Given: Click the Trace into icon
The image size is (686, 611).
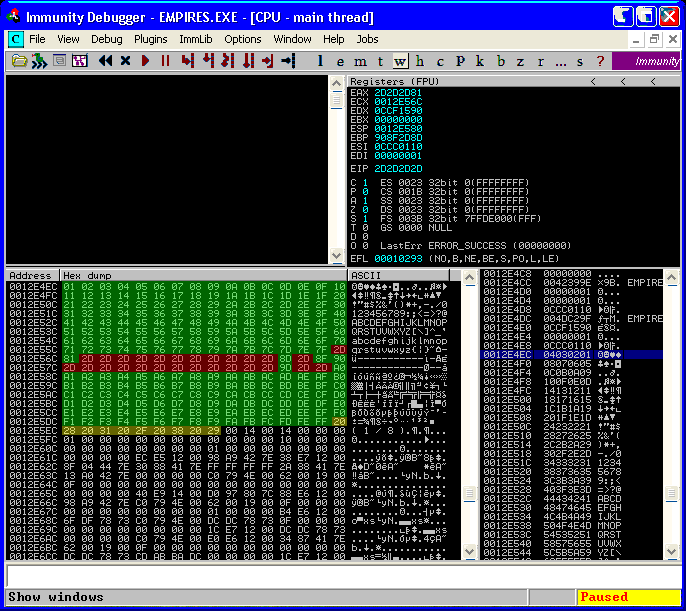Looking at the screenshot, I should tap(228, 61).
